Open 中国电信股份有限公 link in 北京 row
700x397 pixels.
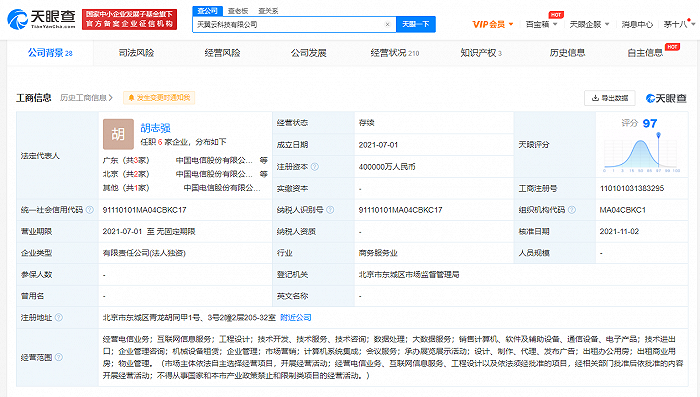coord(214,174)
